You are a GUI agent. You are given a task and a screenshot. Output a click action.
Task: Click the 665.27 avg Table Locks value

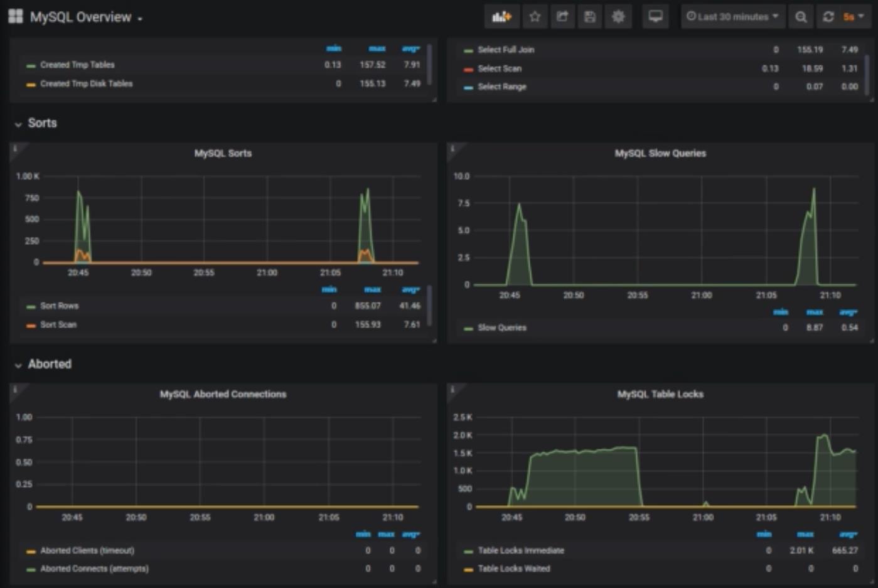pyautogui.click(x=845, y=550)
